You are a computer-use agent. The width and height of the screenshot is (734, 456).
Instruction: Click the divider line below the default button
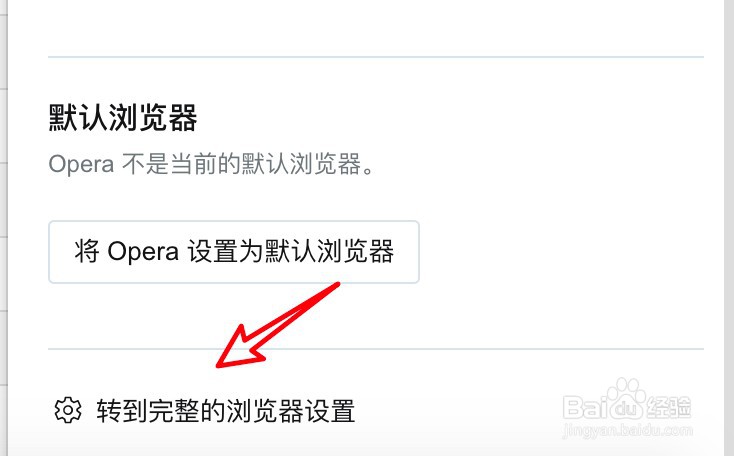tap(376, 349)
